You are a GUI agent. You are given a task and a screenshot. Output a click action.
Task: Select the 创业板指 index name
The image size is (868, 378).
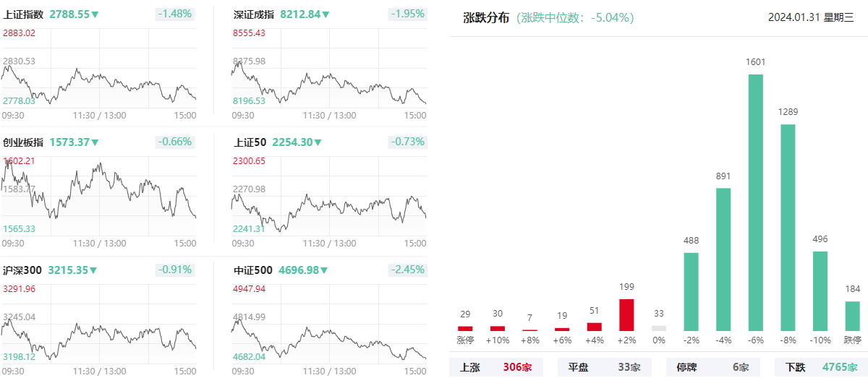[23, 142]
